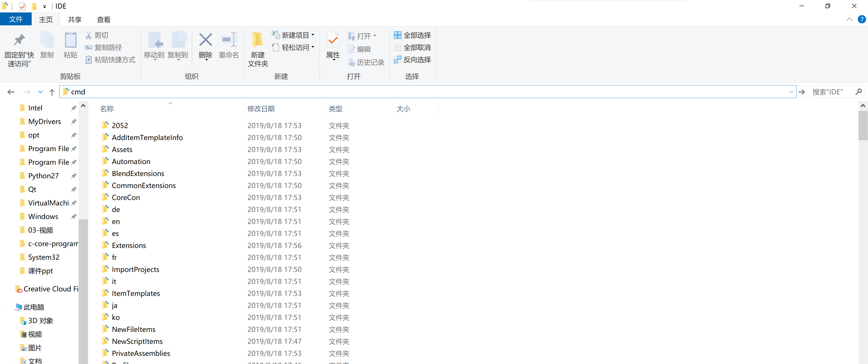This screenshot has height=364, width=868.
Task: Switch to the 主页 Home tab
Action: (46, 19)
